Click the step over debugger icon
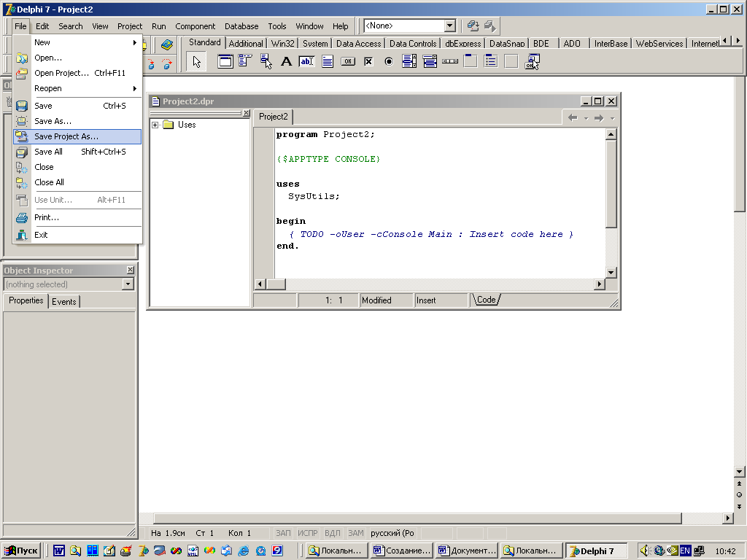Image resolution: width=747 pixels, height=560 pixels. click(167, 64)
